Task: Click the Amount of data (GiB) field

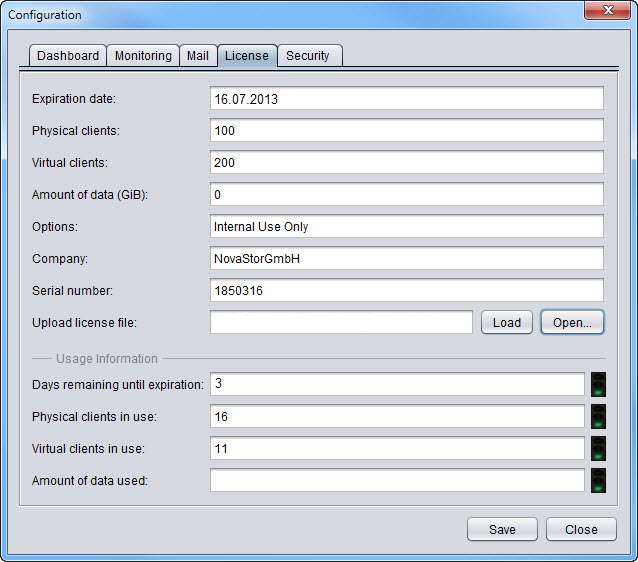Action: [x=406, y=194]
